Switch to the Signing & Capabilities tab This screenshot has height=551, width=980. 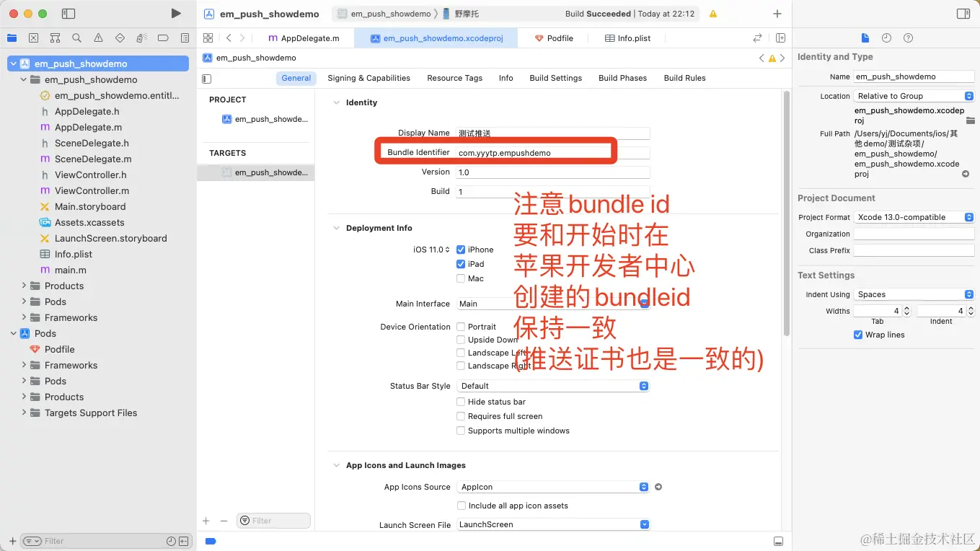(x=368, y=78)
